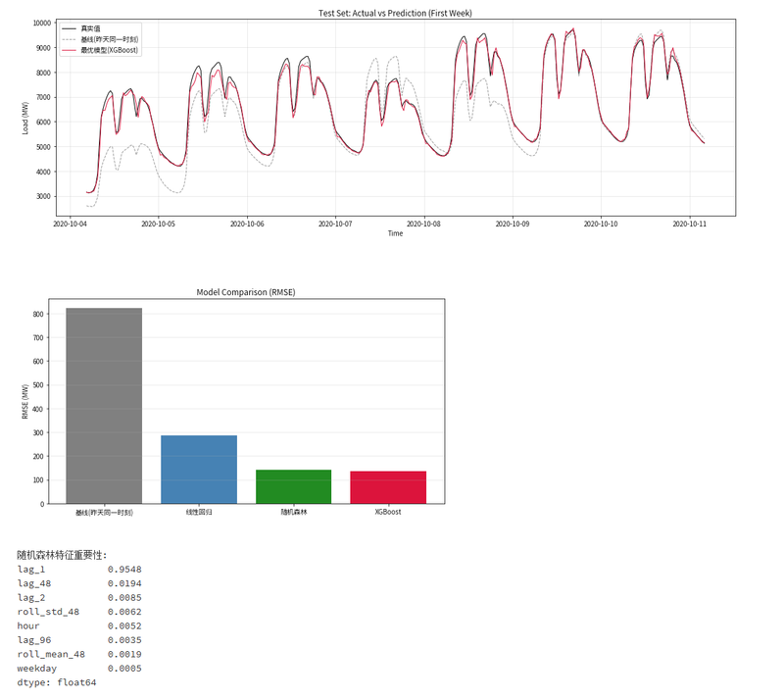784x699 pixels.
Task: Click the feature name "lag_96"
Action: coord(34,640)
